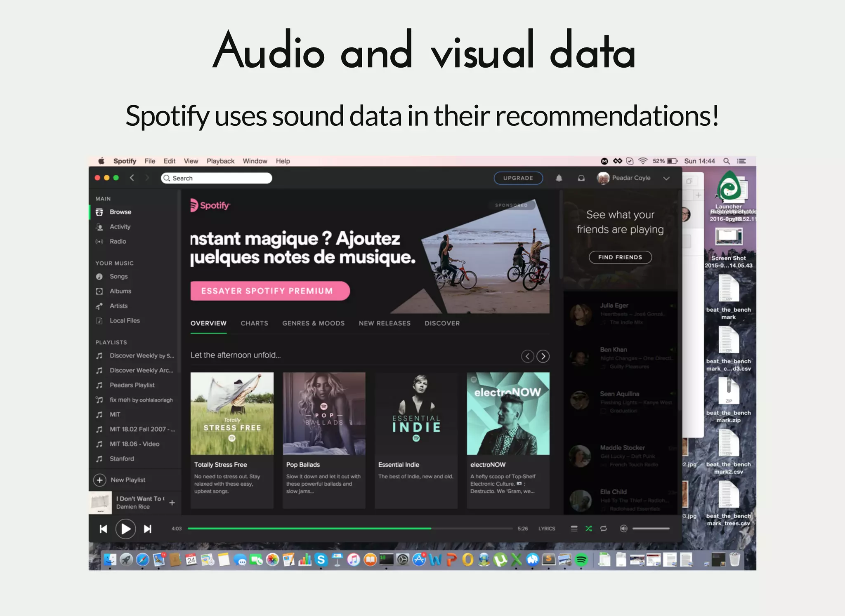
Task: Open the Stanford playlist
Action: point(121,458)
